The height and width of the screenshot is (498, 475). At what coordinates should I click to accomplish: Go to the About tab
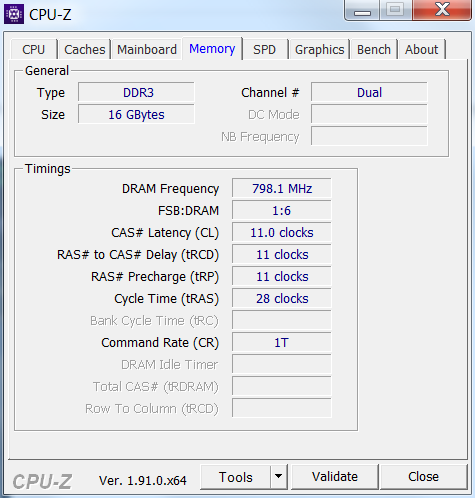[x=422, y=49]
